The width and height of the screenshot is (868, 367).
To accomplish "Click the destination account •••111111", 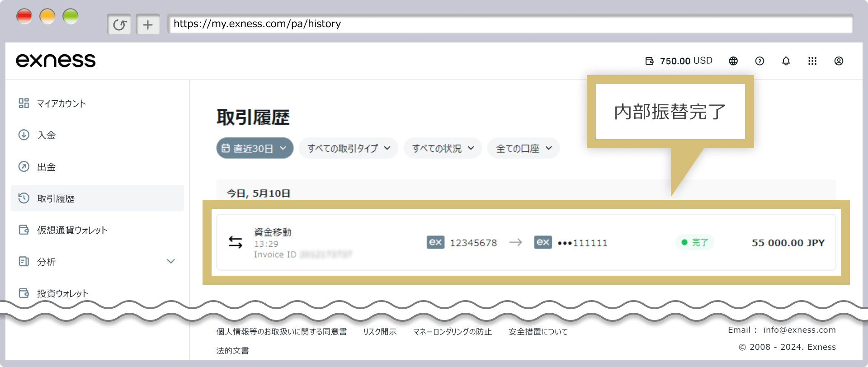I will click(582, 243).
